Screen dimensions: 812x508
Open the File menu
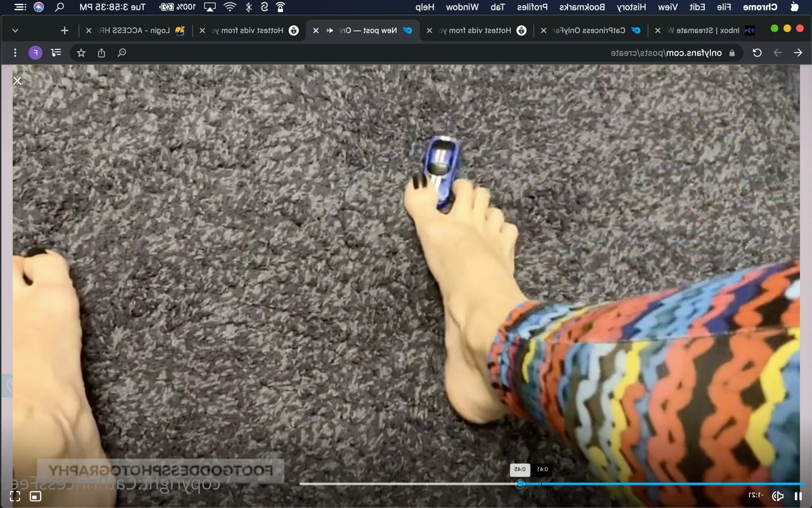[724, 7]
